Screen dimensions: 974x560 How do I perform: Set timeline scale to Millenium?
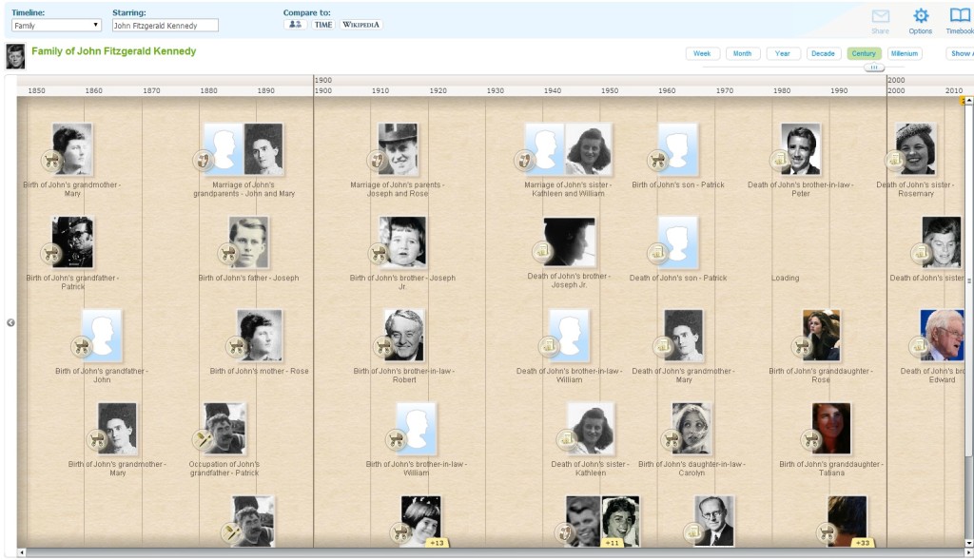tap(904, 54)
